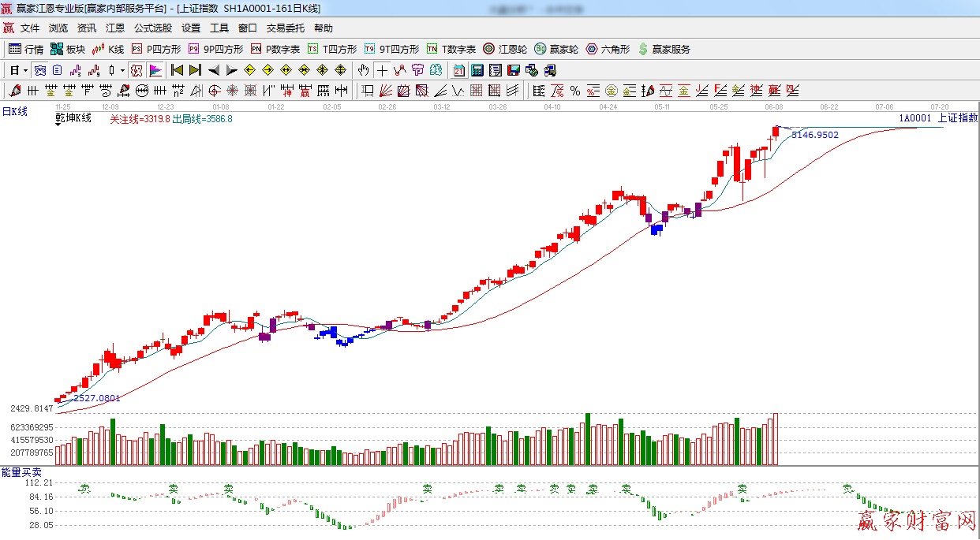This screenshot has height=540, width=980.
Task: Expand the candlestick style dropdown arrow
Action: point(122,70)
